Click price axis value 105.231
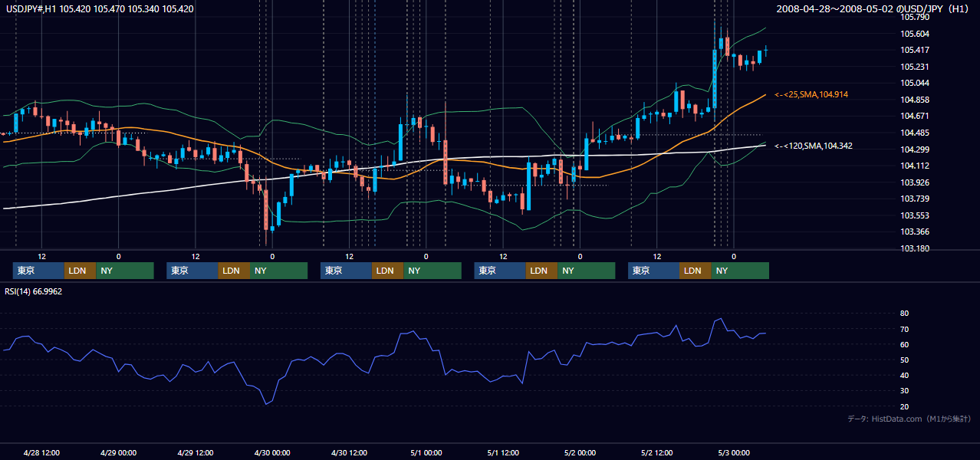The width and height of the screenshot is (980, 460). [x=915, y=67]
